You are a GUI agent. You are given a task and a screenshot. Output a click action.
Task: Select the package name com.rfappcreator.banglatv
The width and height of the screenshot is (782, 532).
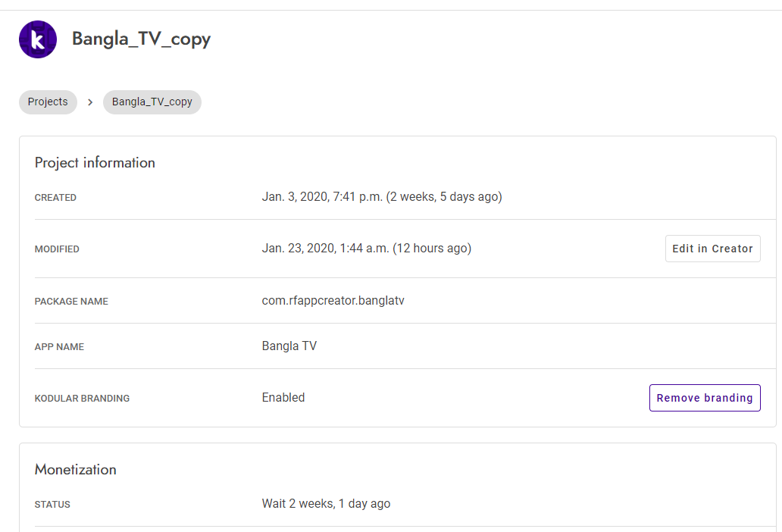[x=333, y=301]
